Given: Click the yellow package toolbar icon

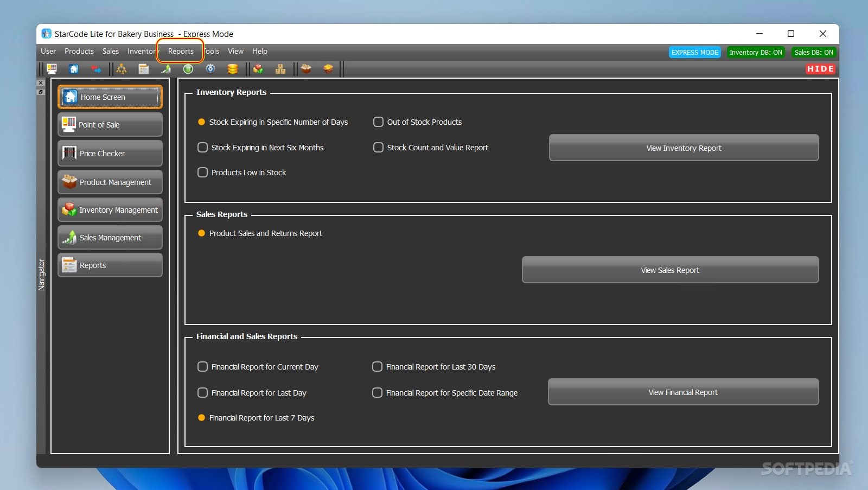Looking at the screenshot, I should (328, 69).
